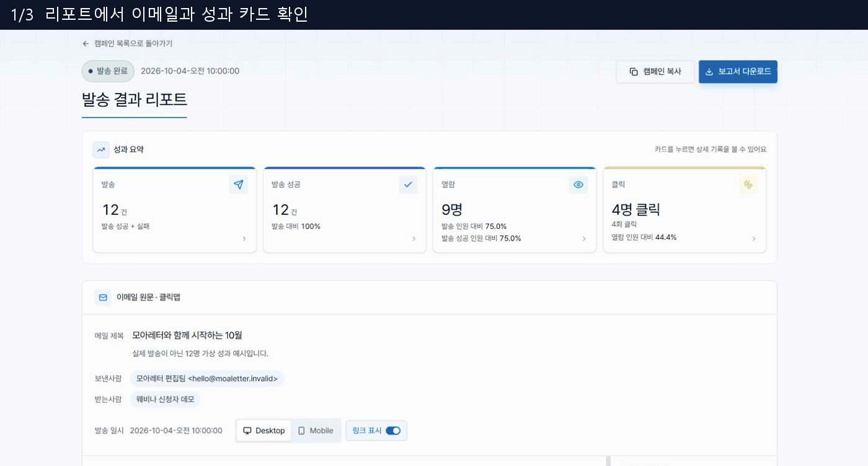Open details chevron on 열람 card
The height and width of the screenshot is (466, 868).
point(584,239)
